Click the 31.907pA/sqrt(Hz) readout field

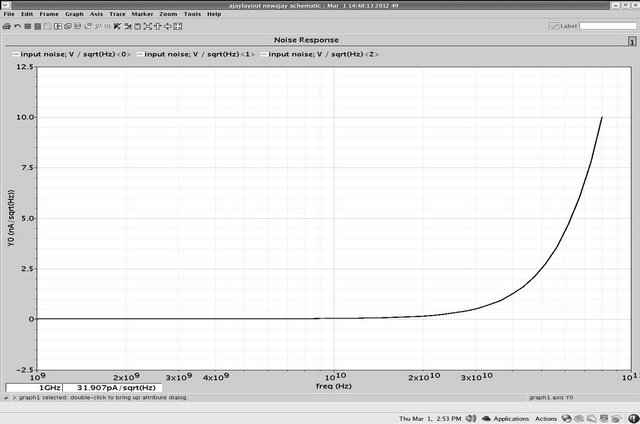click(x=113, y=388)
